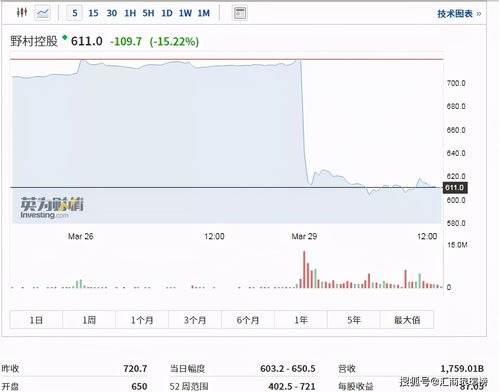The image size is (499, 392).
Task: Click the (-15.22%) percent change
Action: tap(174, 42)
